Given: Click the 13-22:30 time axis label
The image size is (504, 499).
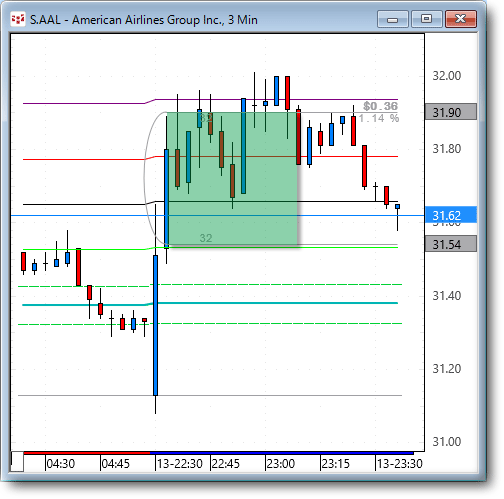Looking at the screenshot, I should click(179, 464).
